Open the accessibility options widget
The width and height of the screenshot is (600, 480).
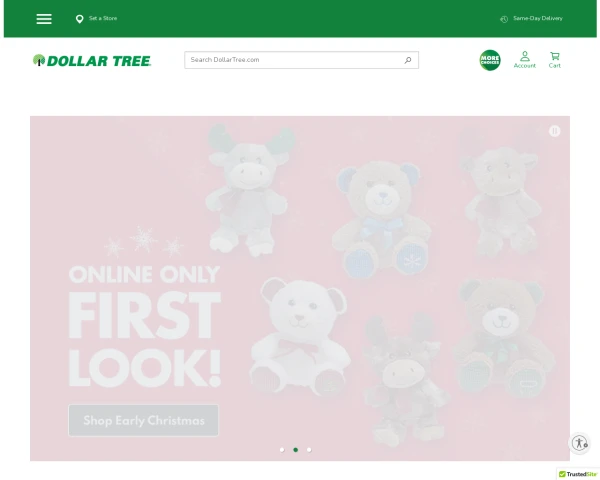point(580,443)
